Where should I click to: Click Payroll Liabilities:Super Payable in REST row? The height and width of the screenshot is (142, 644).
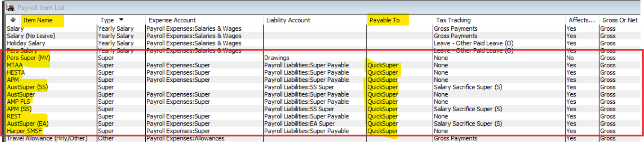306,116
